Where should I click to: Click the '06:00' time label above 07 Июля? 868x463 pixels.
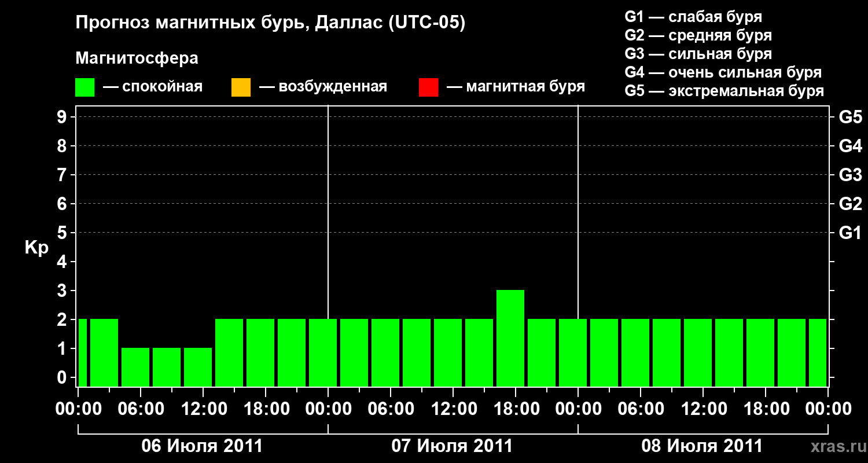click(x=391, y=409)
